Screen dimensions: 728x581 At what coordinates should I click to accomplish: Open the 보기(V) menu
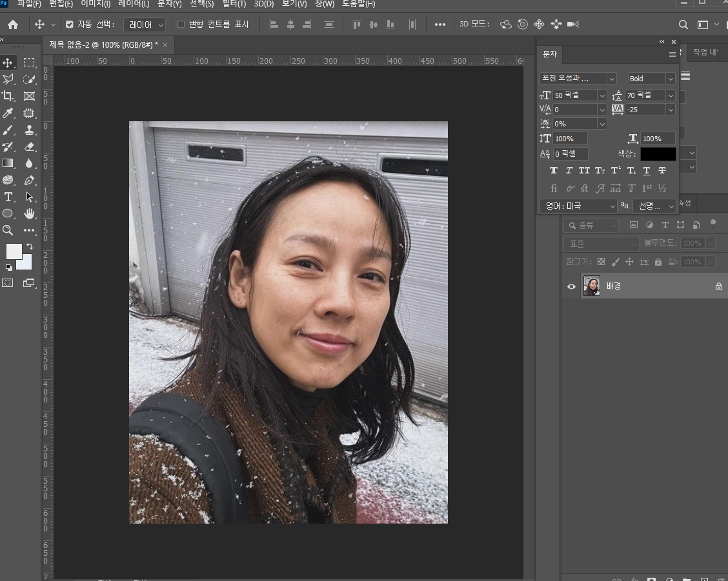(x=294, y=4)
